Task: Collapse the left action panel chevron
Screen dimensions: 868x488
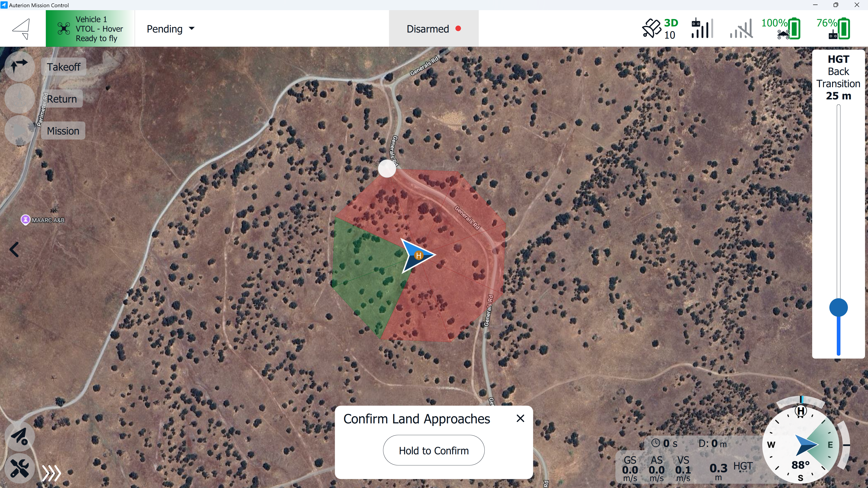Action: pyautogui.click(x=14, y=250)
